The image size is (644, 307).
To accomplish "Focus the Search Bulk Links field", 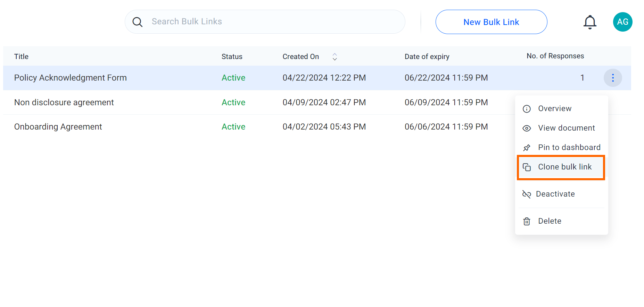I will coord(265,22).
